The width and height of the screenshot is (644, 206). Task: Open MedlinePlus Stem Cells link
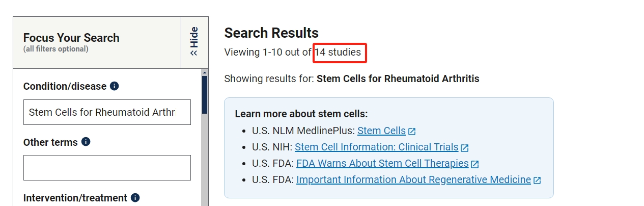click(381, 131)
